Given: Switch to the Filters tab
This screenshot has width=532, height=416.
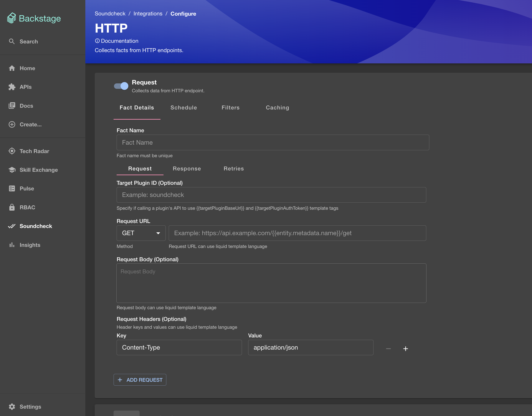Looking at the screenshot, I should pyautogui.click(x=231, y=107).
